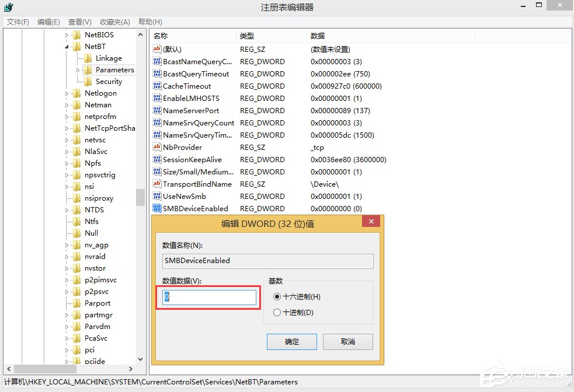Click the ab icon beside NbProvider

click(156, 147)
